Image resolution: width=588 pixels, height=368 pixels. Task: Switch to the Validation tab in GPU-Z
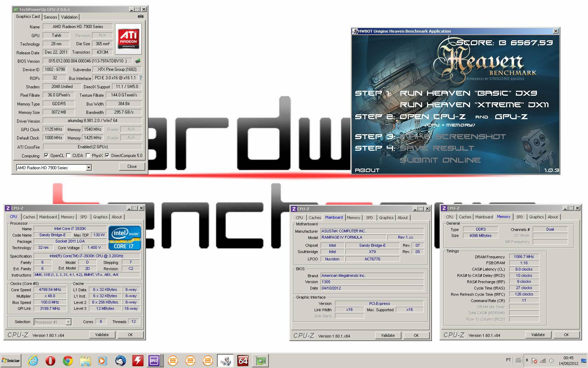coord(69,17)
